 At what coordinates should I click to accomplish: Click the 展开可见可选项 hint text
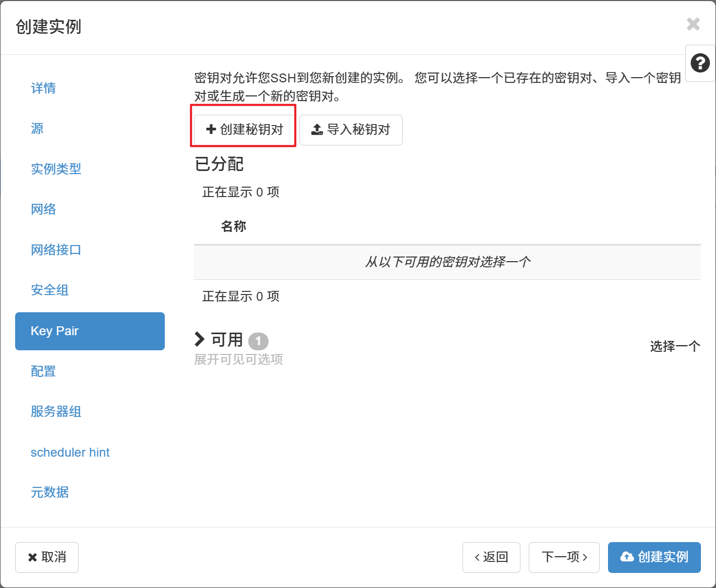[x=238, y=359]
